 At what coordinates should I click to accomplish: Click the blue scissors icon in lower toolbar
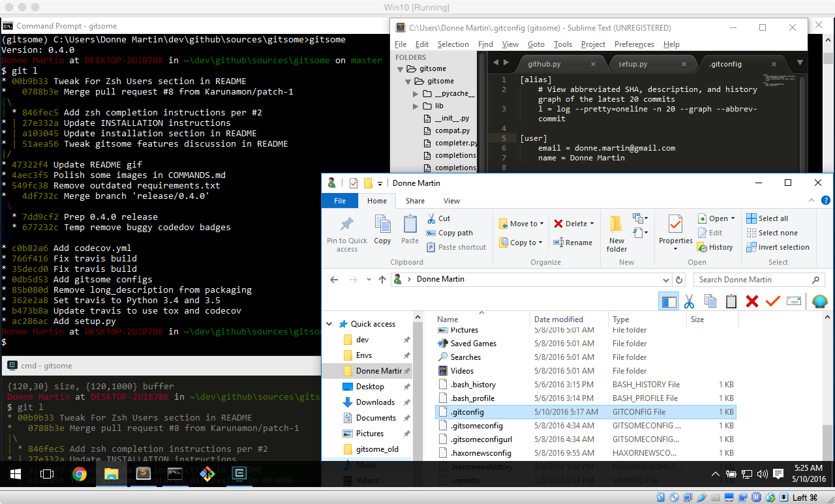(689, 301)
